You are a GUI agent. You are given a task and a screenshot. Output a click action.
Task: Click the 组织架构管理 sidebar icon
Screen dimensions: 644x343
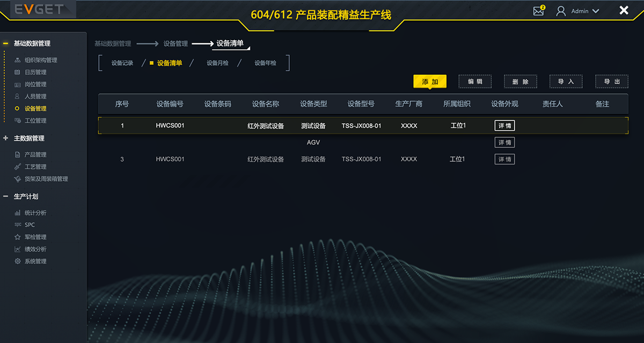(18, 60)
